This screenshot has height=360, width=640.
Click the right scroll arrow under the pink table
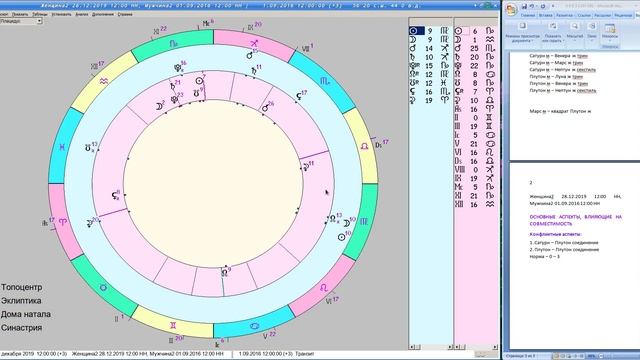pos(495,347)
